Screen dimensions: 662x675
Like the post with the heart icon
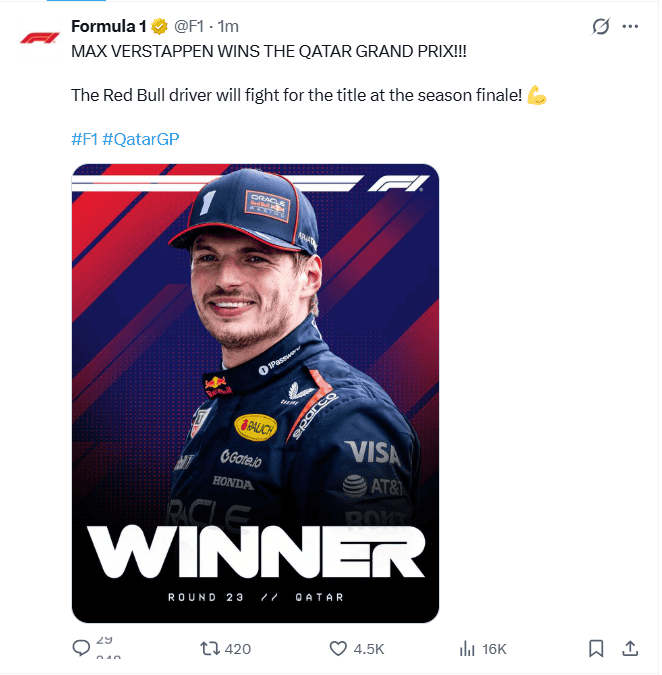click(x=338, y=648)
